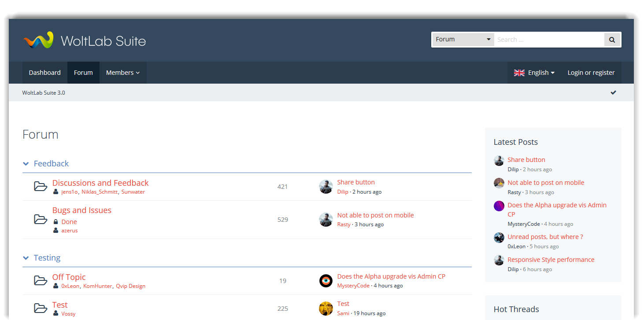
Task: Expand the Members menu
Action: click(123, 73)
